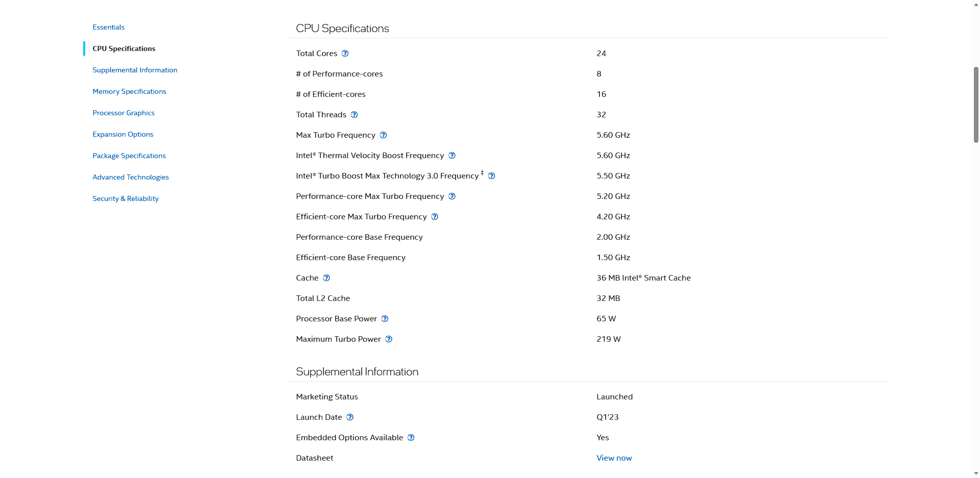Click the scrollbar down arrow
Image resolution: width=980 pixels, height=478 pixels.
[x=976, y=473]
